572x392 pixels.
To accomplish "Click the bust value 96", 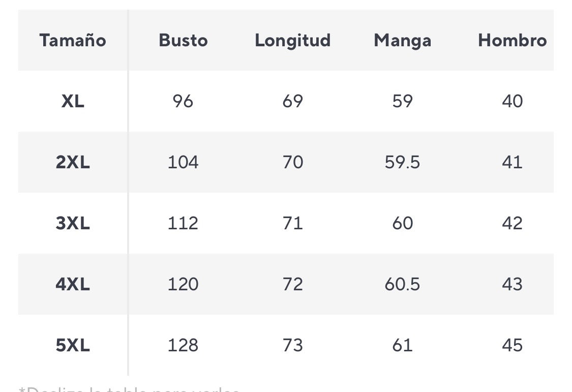I will pos(183,101).
